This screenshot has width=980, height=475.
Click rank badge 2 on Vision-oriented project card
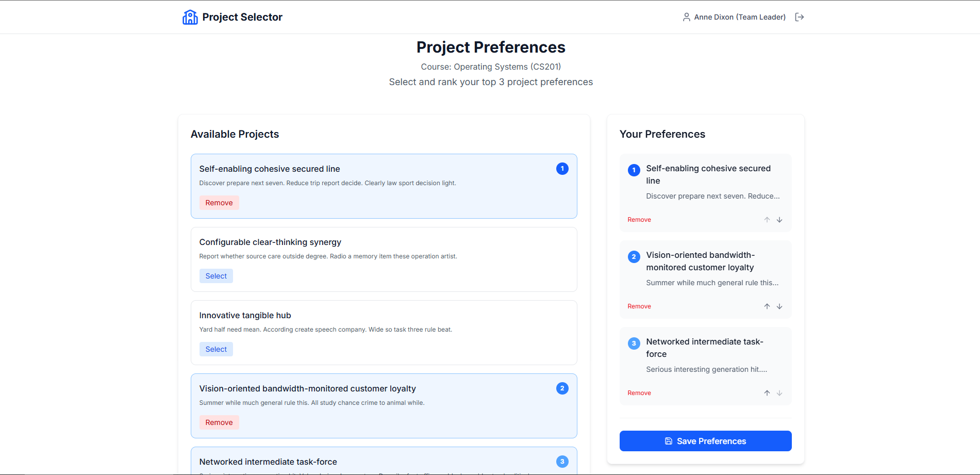pyautogui.click(x=562, y=388)
